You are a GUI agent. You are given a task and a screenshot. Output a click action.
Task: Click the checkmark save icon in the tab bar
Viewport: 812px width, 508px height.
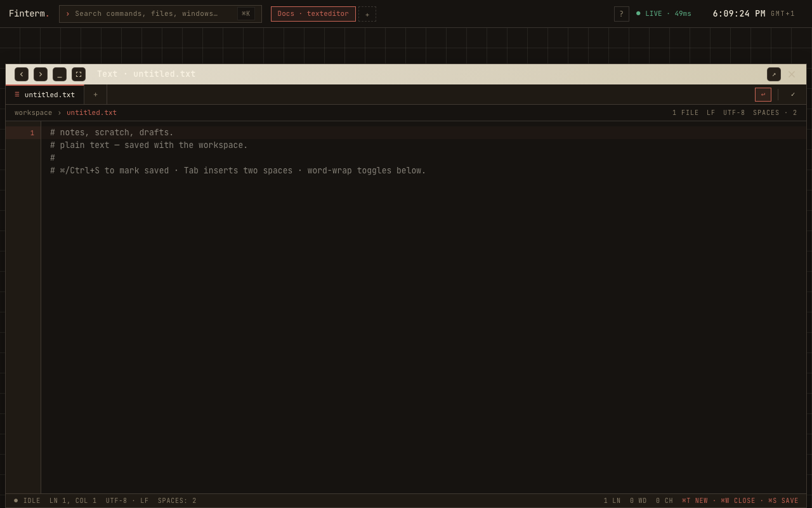(793, 95)
